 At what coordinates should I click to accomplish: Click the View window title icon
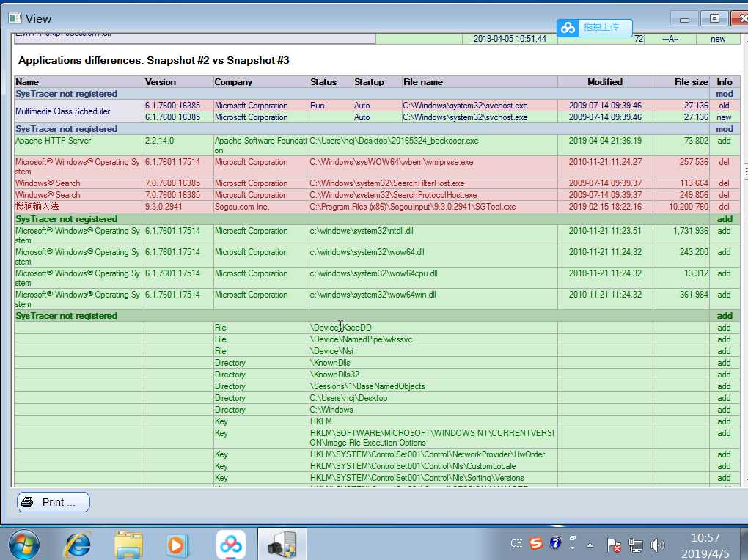[15, 18]
